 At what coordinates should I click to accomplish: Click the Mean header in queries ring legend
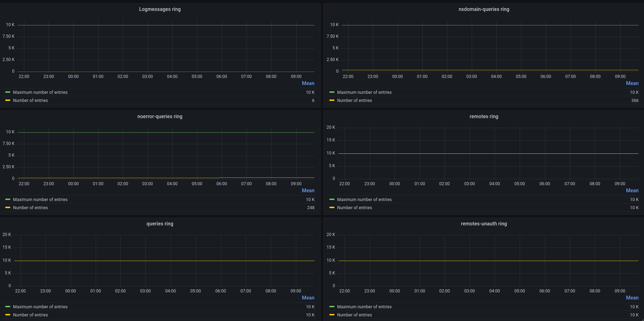308,298
